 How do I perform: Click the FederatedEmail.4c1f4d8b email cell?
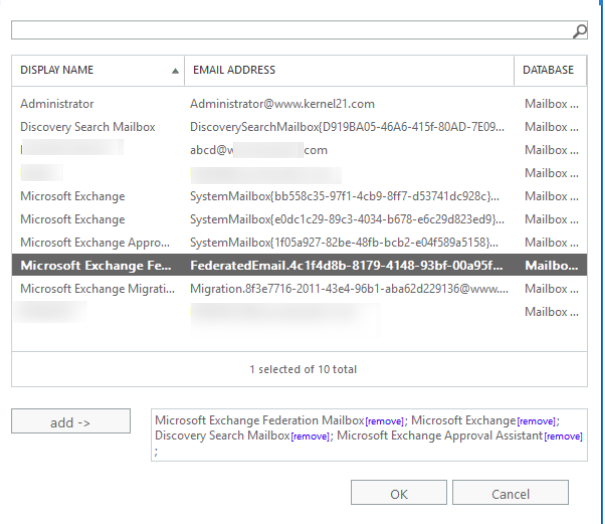pos(346,265)
